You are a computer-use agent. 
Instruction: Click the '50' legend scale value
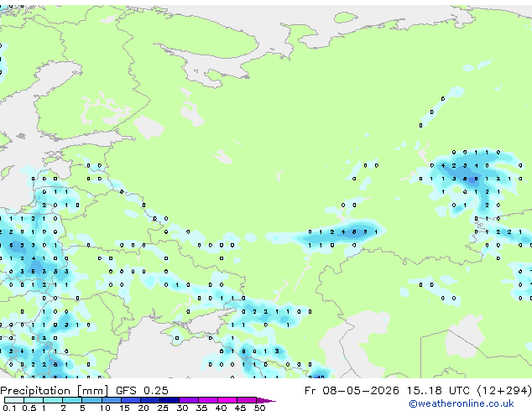point(259,408)
